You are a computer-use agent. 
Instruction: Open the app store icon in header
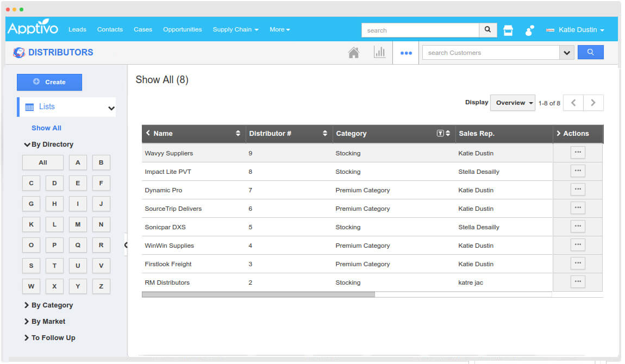[x=508, y=30]
